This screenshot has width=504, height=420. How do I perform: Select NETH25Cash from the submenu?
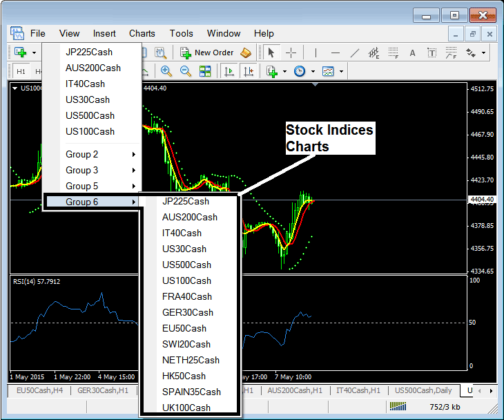(x=191, y=360)
